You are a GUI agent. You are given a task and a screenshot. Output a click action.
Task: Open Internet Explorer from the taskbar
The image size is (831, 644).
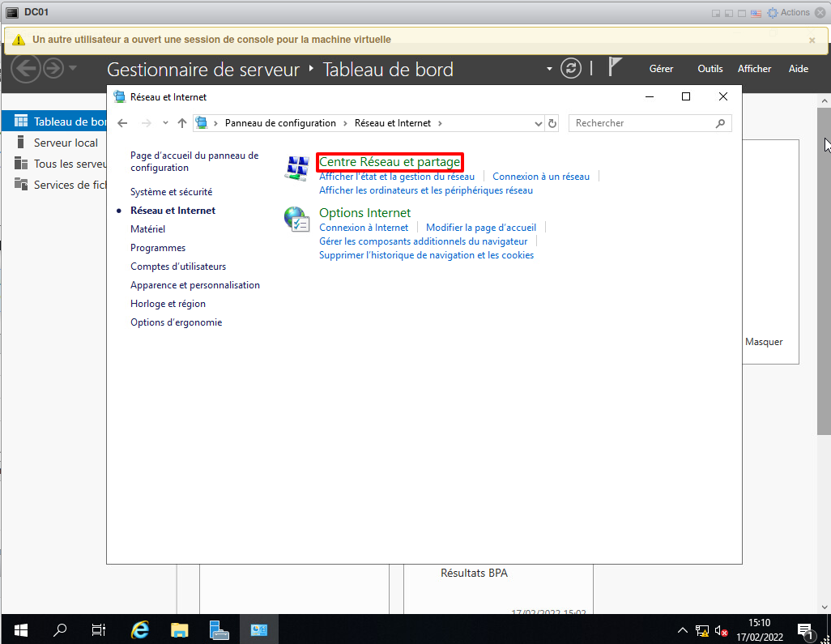140,629
